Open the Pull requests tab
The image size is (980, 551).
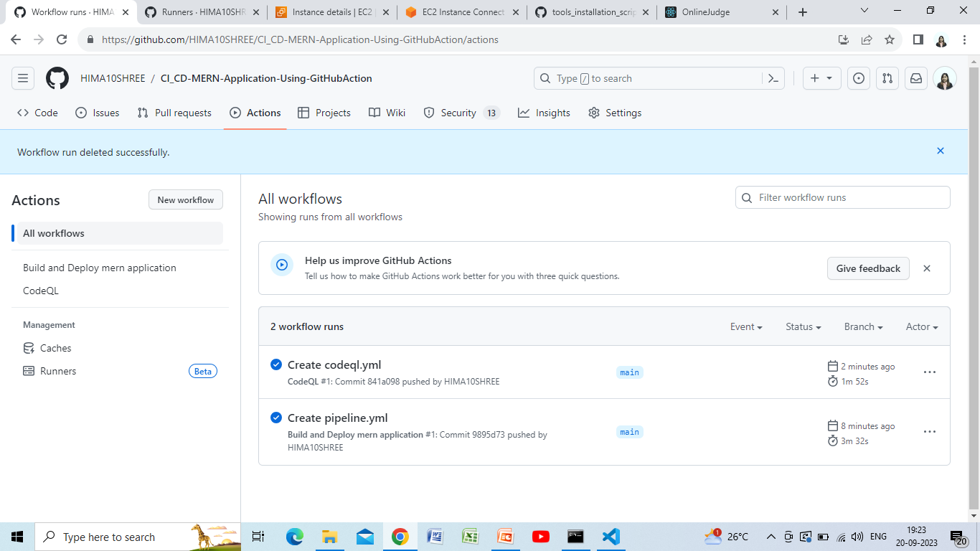pyautogui.click(x=174, y=113)
